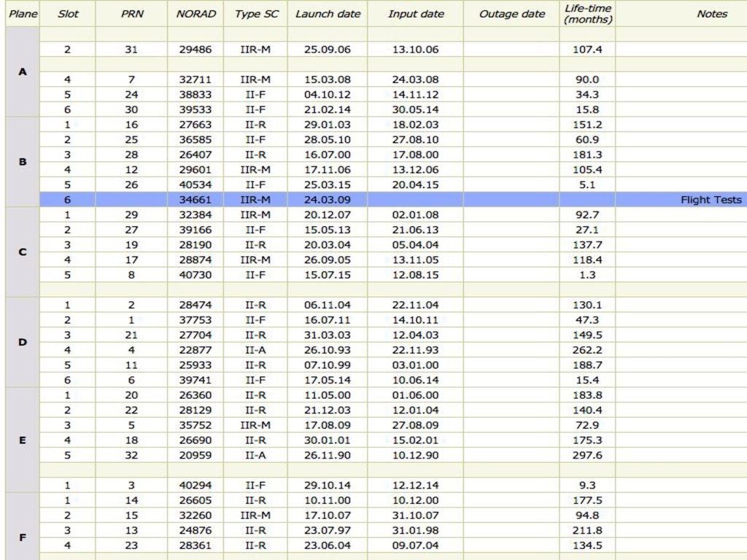747x560 pixels.
Task: Click NORAD value 38833
Action: [x=196, y=95]
